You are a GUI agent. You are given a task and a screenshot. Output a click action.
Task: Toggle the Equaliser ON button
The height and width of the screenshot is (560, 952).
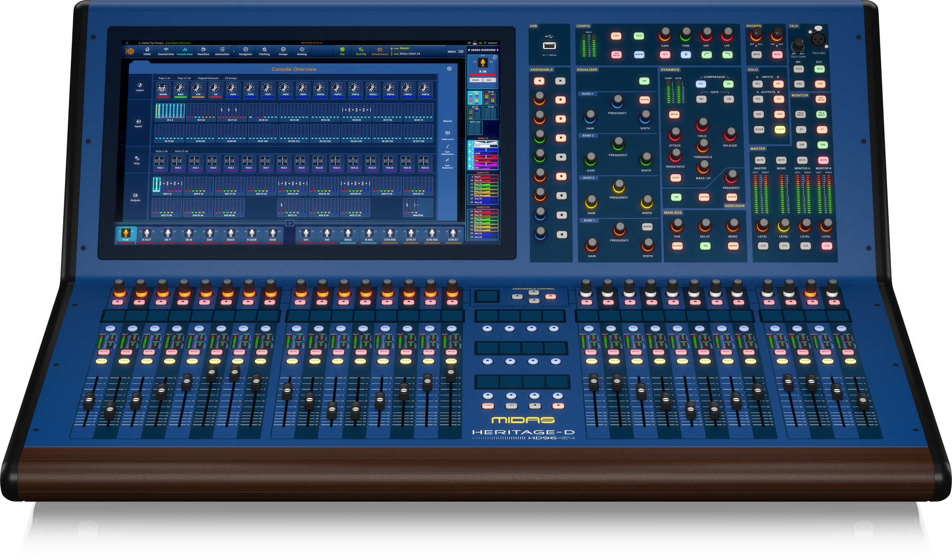[644, 81]
